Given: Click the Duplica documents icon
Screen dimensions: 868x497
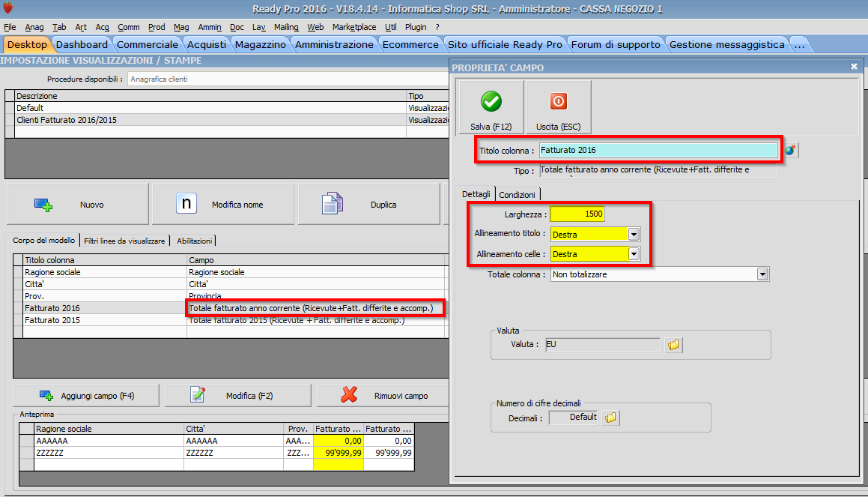Looking at the screenshot, I should 332,203.
